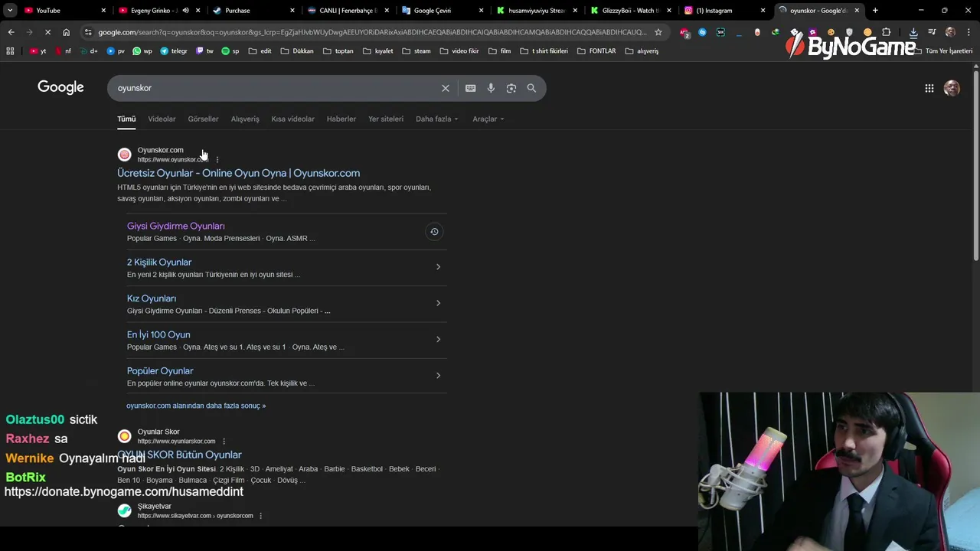Open the Kız Oyunları link
Viewport: 980px width, 551px height.
pyautogui.click(x=152, y=298)
